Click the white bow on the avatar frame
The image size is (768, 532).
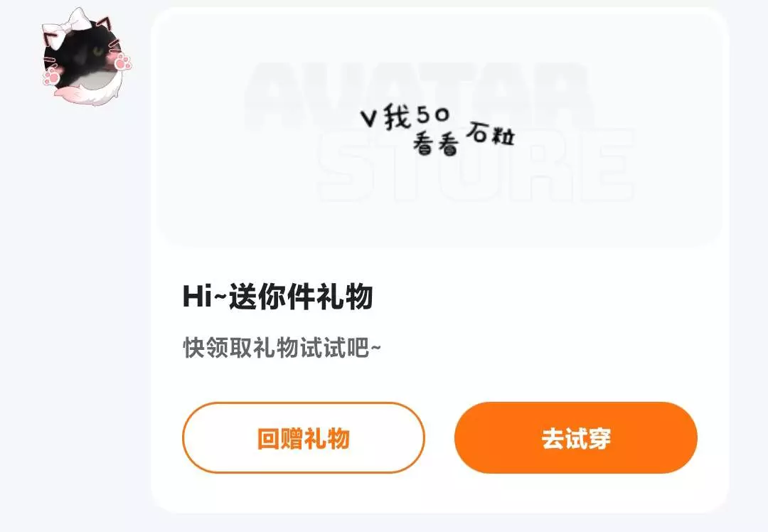pyautogui.click(x=67, y=27)
